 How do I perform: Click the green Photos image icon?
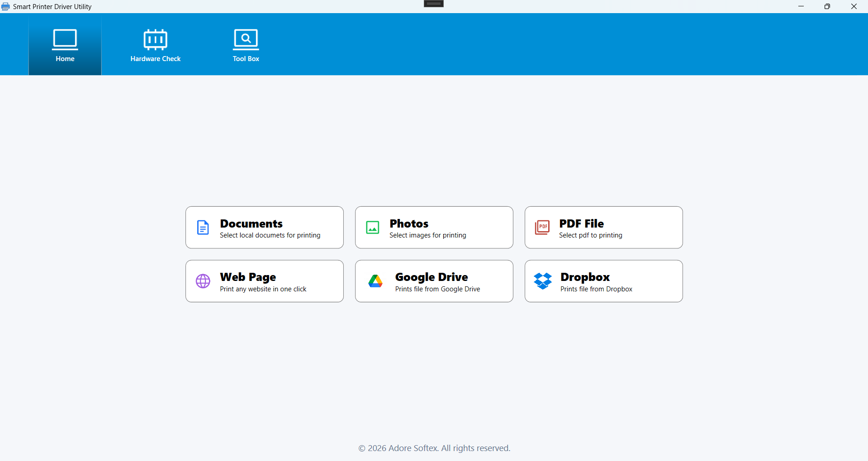373,228
